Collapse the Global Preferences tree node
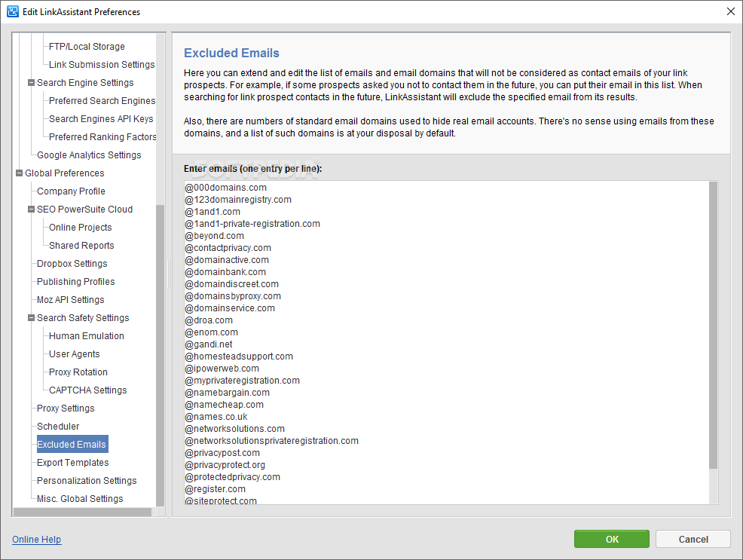The image size is (743, 560). click(20, 173)
